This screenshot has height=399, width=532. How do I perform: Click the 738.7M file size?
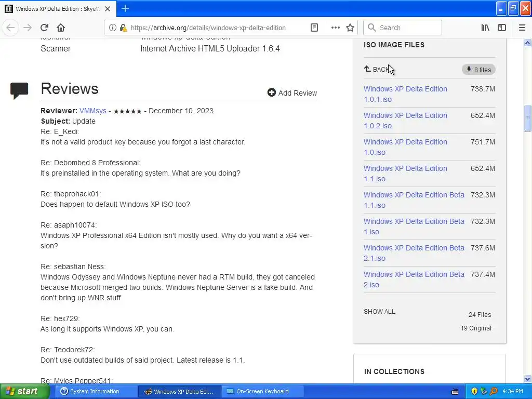point(483,89)
